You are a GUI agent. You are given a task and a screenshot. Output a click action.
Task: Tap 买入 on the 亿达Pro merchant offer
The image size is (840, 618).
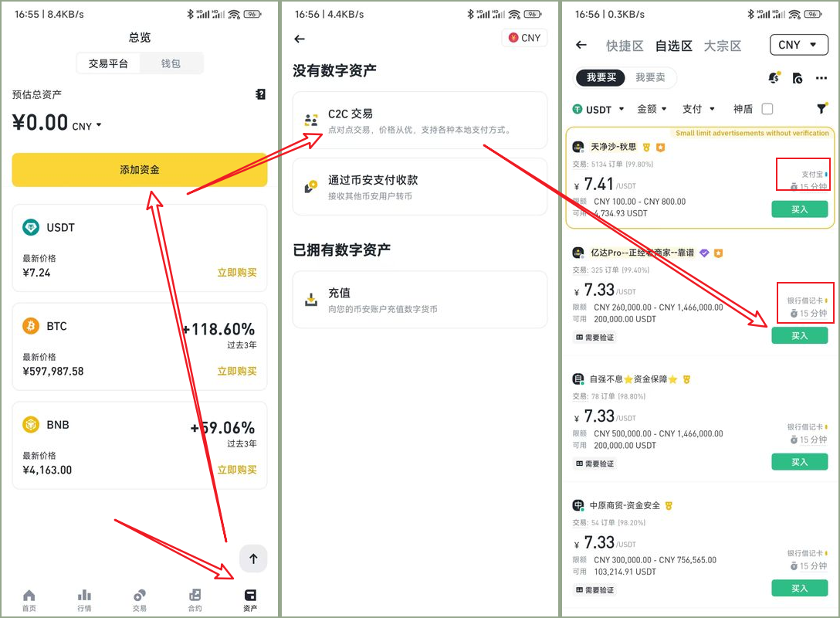coord(799,335)
